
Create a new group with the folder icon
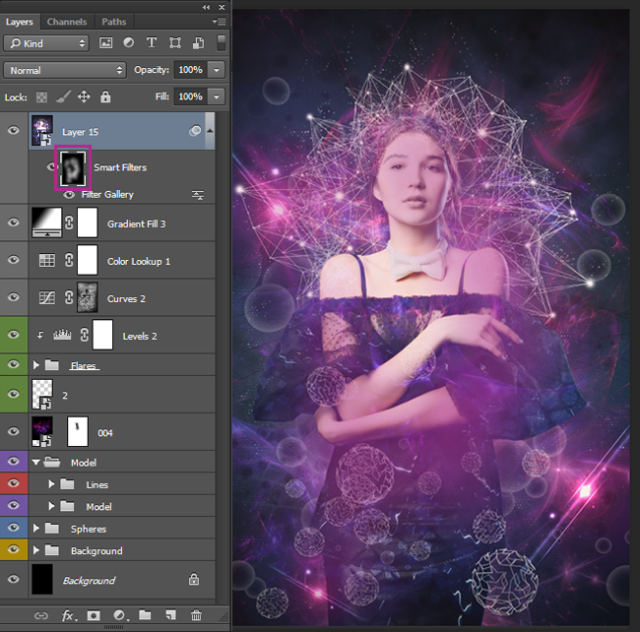coord(145,615)
